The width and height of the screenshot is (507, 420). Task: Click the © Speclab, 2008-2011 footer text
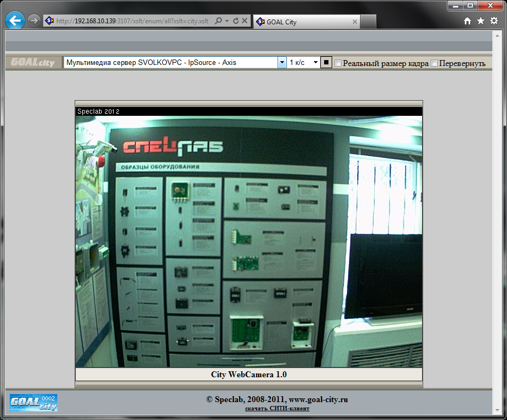pos(277,399)
